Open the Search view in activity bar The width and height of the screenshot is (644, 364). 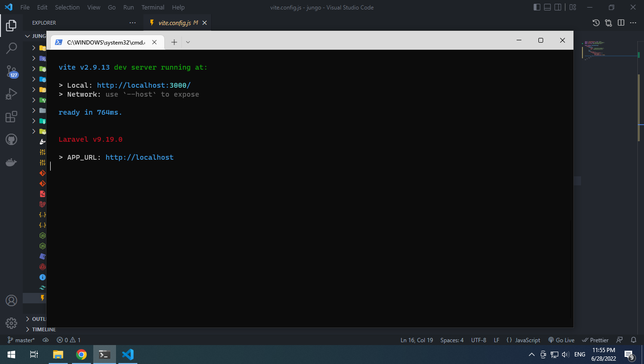tap(11, 48)
